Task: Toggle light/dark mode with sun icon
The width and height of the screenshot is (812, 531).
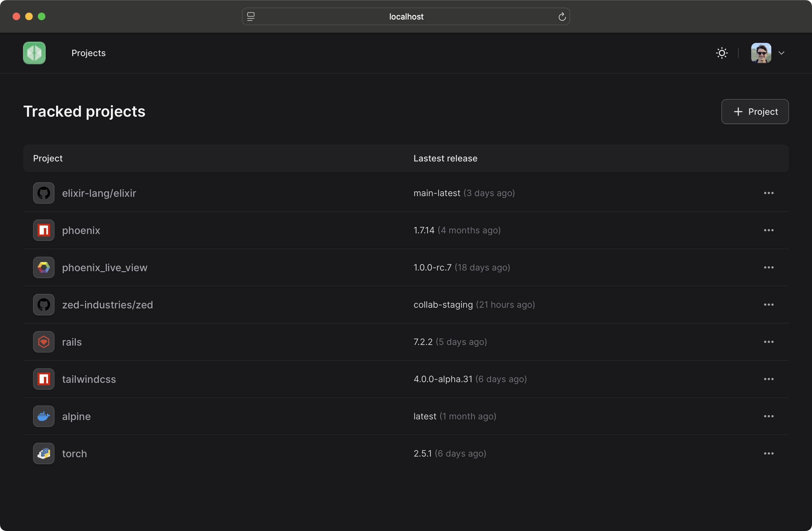Action: click(722, 53)
